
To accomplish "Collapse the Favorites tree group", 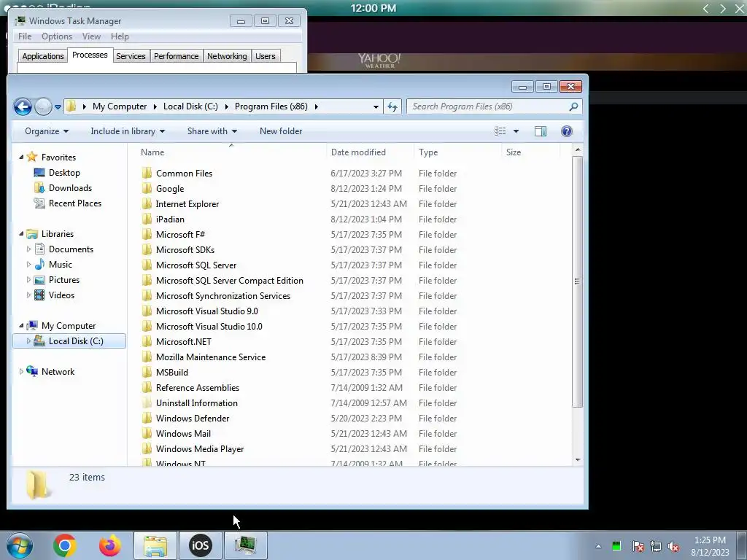I will [21, 157].
